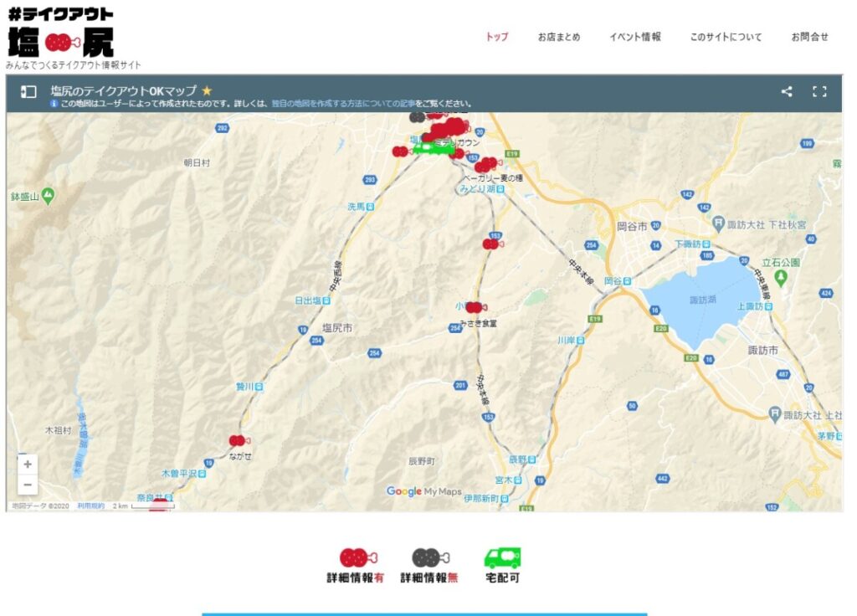
Task: Click the 詳細情報有 legend text
Action: coord(355,577)
